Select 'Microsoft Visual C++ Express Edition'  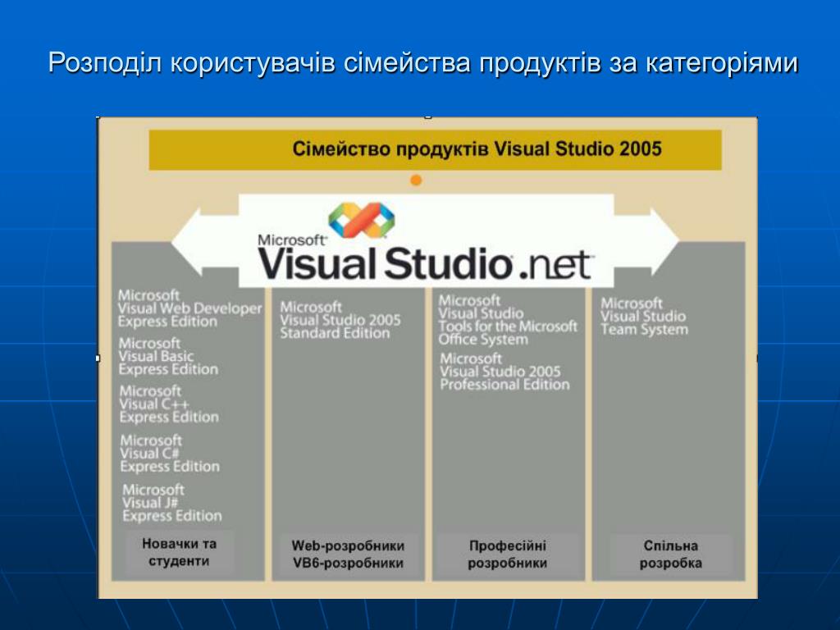click(169, 404)
